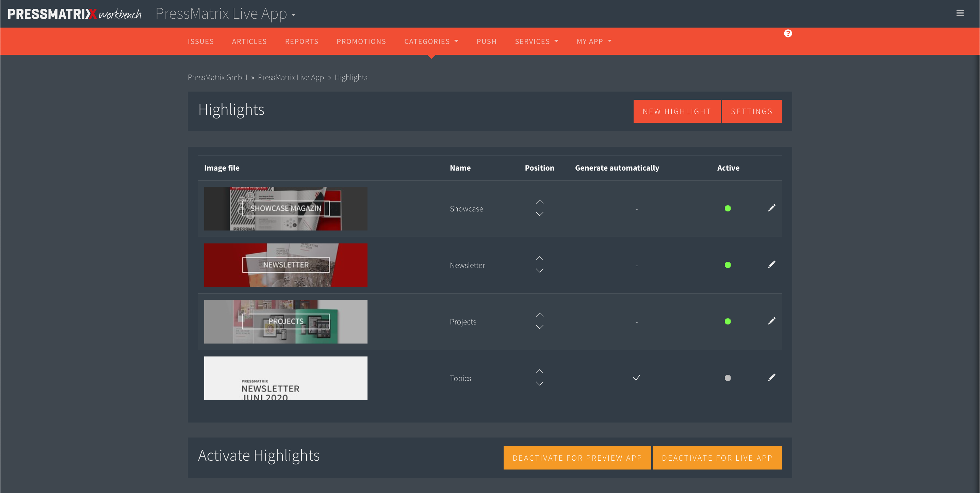The image size is (980, 493).
Task: Open the Newsletter thumbnail image
Action: pos(286,265)
